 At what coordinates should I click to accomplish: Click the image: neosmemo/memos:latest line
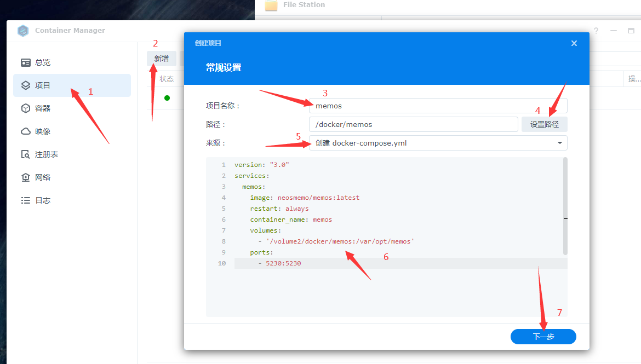(305, 198)
